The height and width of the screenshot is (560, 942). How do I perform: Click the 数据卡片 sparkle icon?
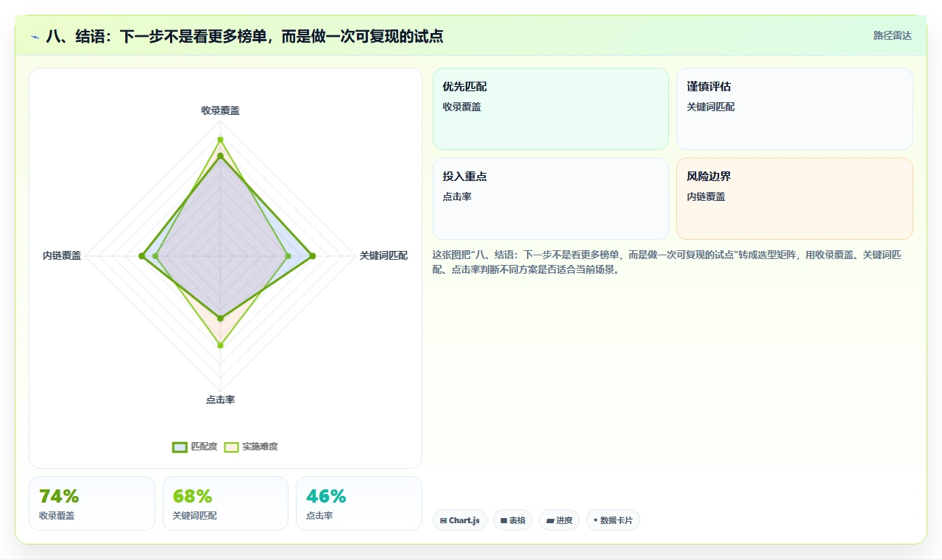click(595, 520)
